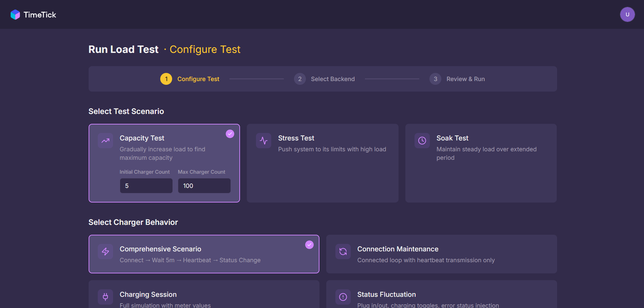
Task: Click the Comprehensive Scenario lightning icon
Action: coord(105,251)
